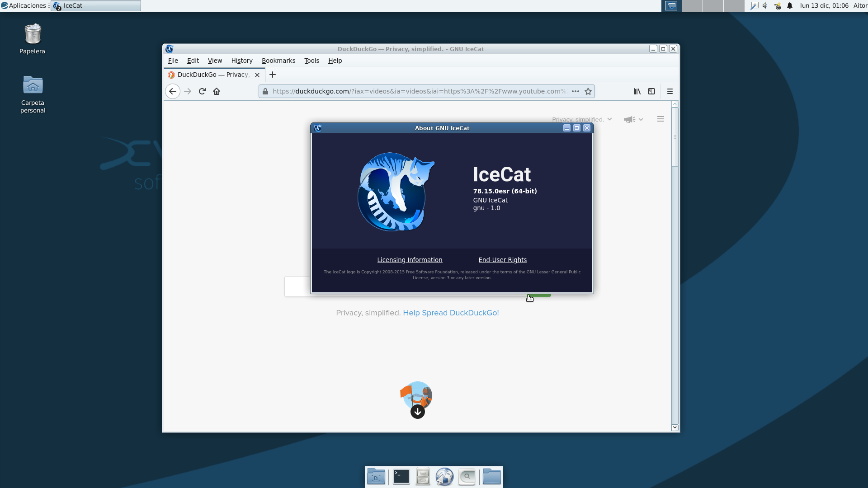Open the application finder magnifier dock icon
The image size is (868, 488).
point(467,477)
